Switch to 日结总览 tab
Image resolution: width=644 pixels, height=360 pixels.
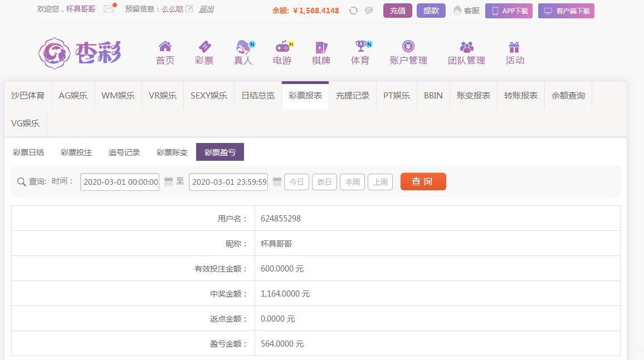point(258,96)
